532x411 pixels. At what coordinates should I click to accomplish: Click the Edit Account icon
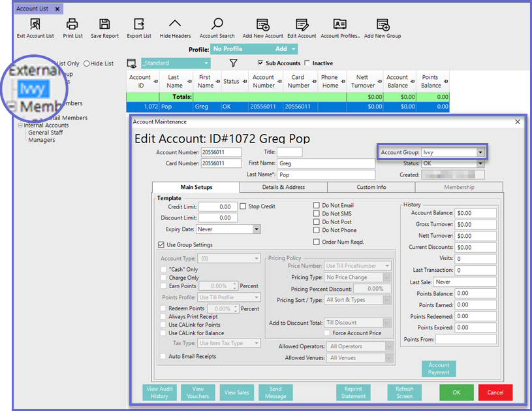coord(302,24)
